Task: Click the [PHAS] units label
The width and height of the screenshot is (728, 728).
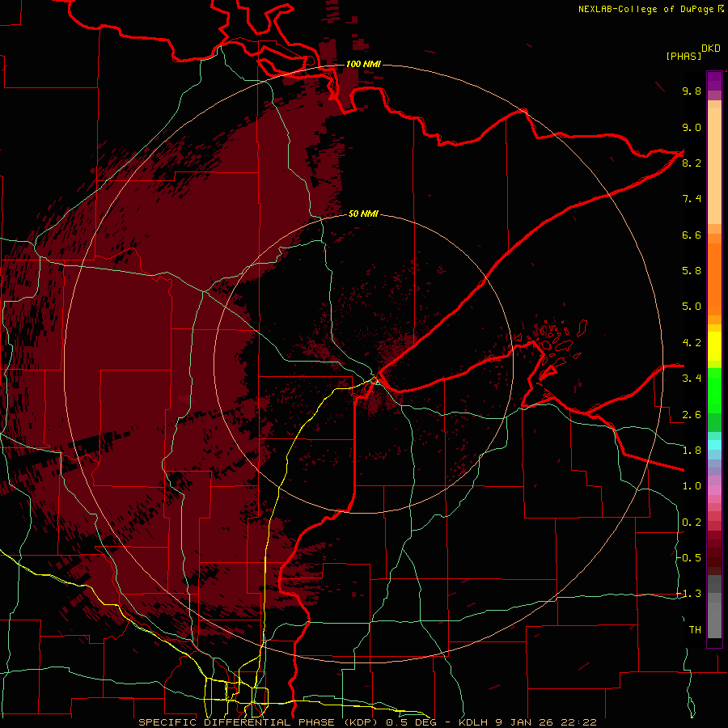Action: [684, 57]
